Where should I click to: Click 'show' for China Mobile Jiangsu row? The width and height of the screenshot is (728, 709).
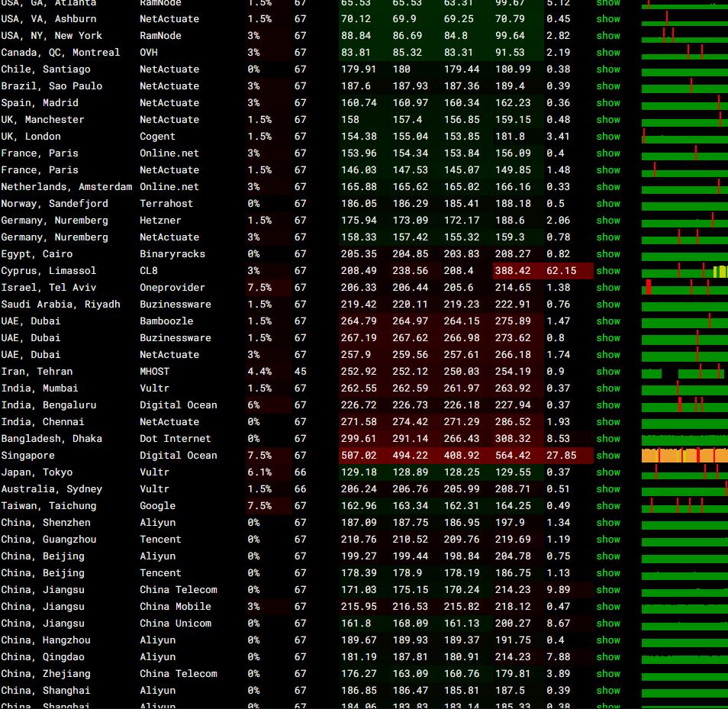click(607, 607)
